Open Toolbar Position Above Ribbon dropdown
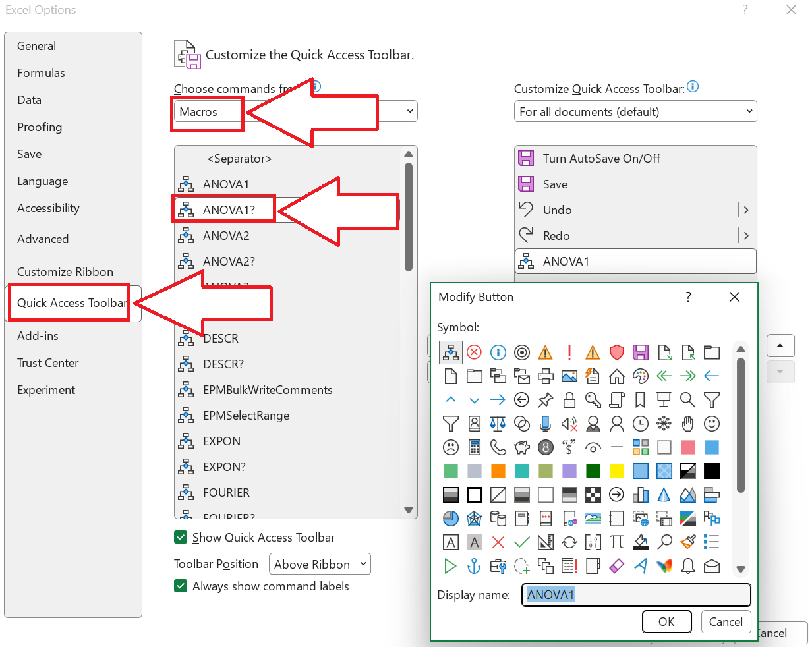 320,564
